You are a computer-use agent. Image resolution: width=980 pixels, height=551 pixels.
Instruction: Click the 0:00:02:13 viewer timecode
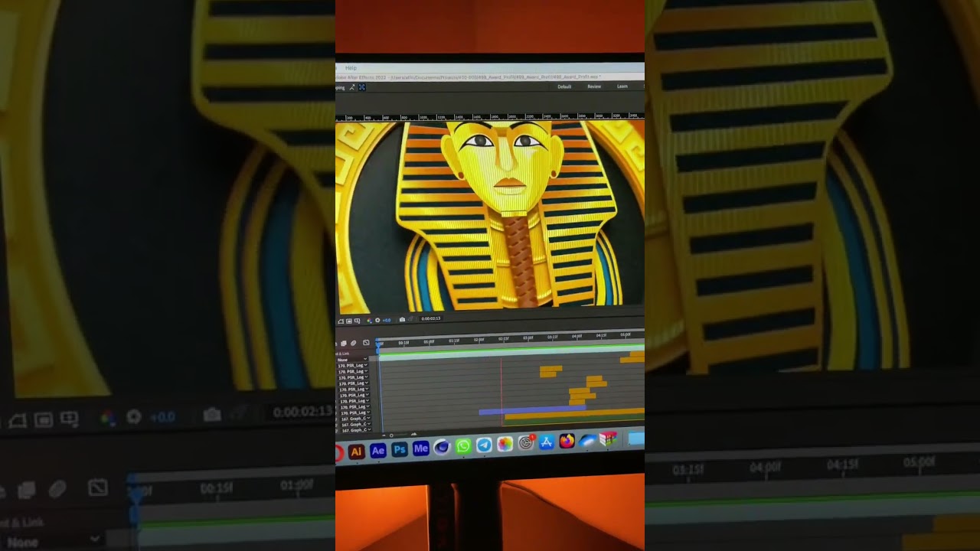point(431,318)
